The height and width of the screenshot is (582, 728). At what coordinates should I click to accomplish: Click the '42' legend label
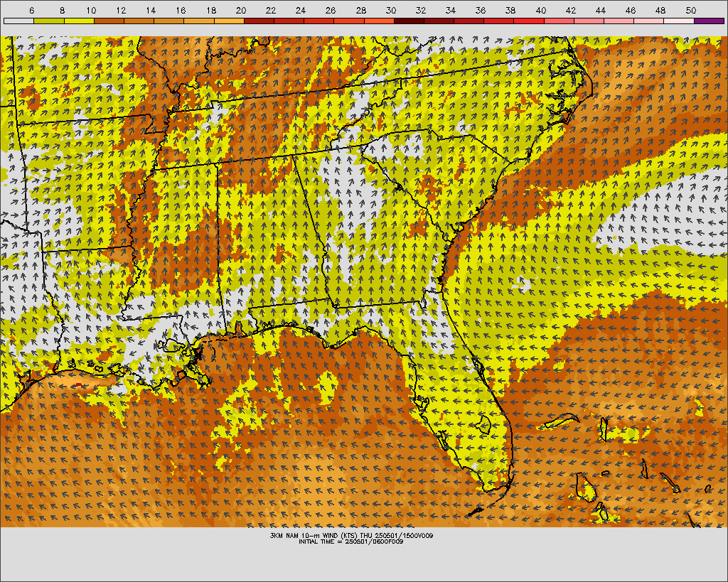pos(571,10)
